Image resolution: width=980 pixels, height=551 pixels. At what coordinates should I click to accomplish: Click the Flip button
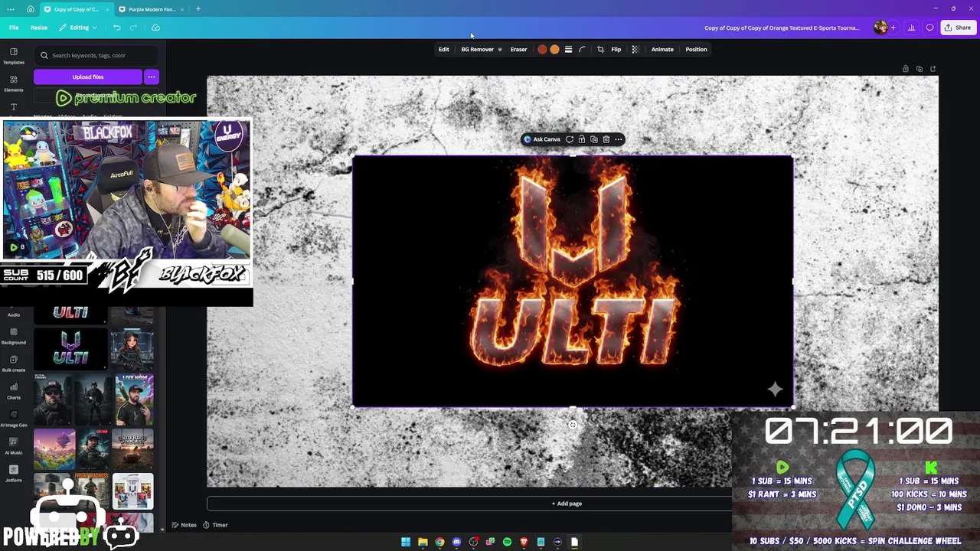click(x=616, y=49)
